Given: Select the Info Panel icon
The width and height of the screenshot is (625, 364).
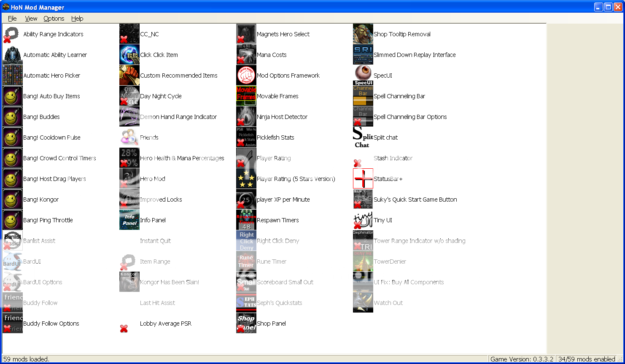Looking at the screenshot, I should [129, 220].
